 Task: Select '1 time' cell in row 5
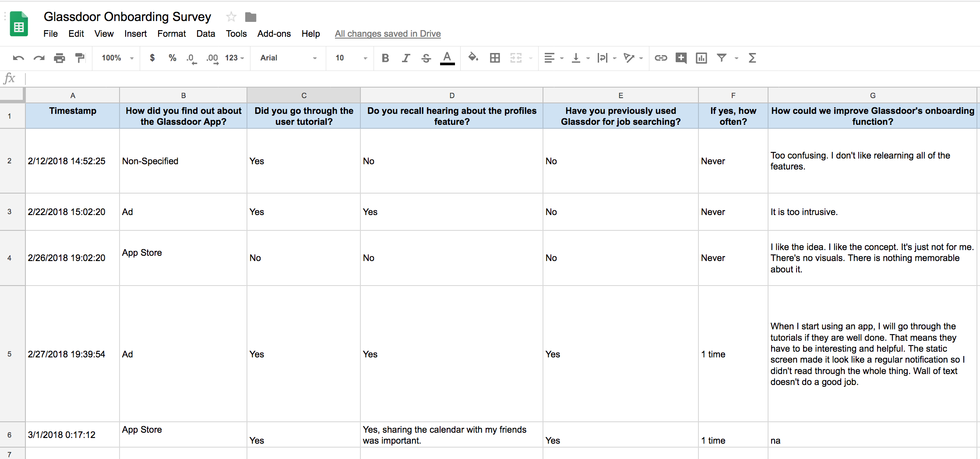733,354
